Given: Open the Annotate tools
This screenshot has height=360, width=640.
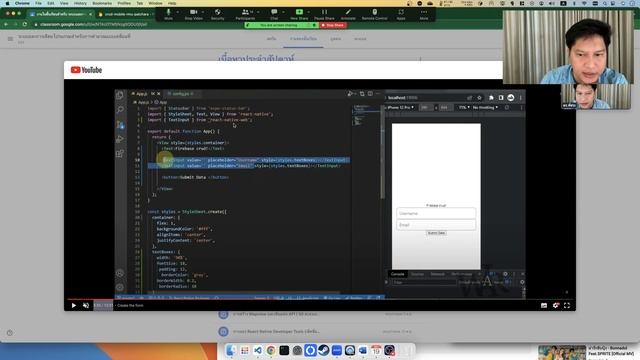Looking at the screenshot, I should coord(348,14).
